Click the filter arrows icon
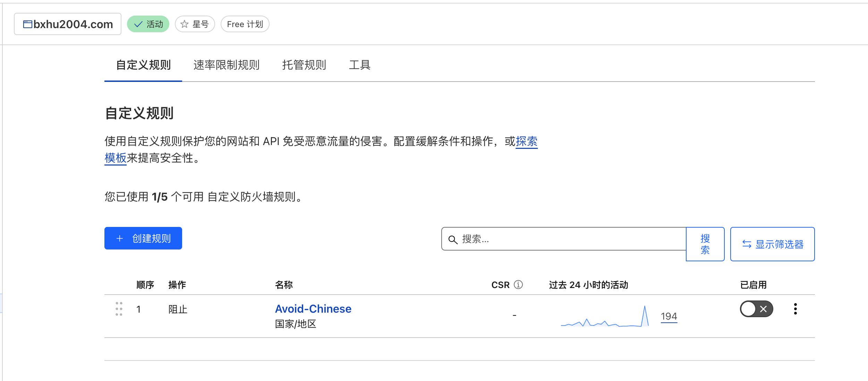Viewport: 868px width, 381px height. click(x=747, y=244)
